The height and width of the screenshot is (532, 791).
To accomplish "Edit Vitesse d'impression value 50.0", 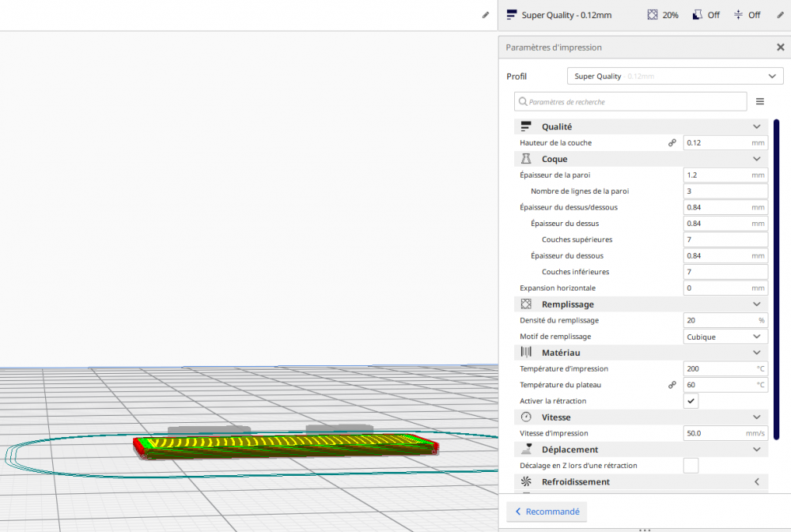I will pos(725,433).
